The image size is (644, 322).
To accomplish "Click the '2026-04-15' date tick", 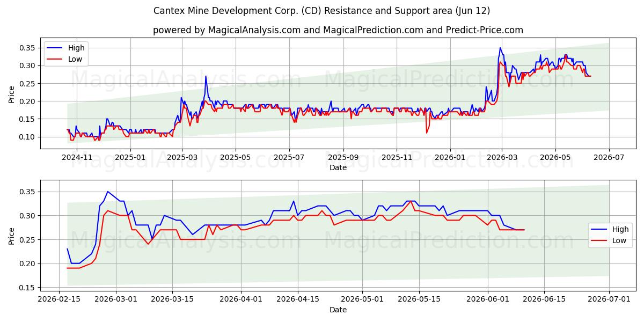I will click(x=297, y=299).
